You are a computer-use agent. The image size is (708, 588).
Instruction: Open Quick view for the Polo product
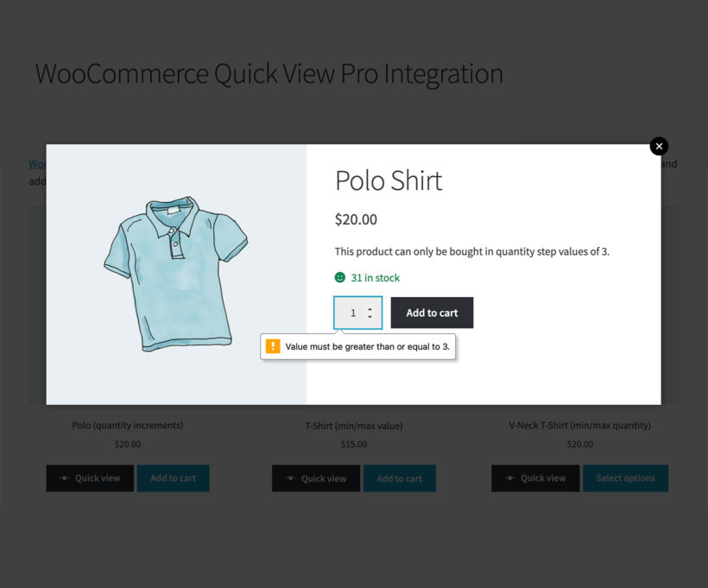click(x=90, y=478)
